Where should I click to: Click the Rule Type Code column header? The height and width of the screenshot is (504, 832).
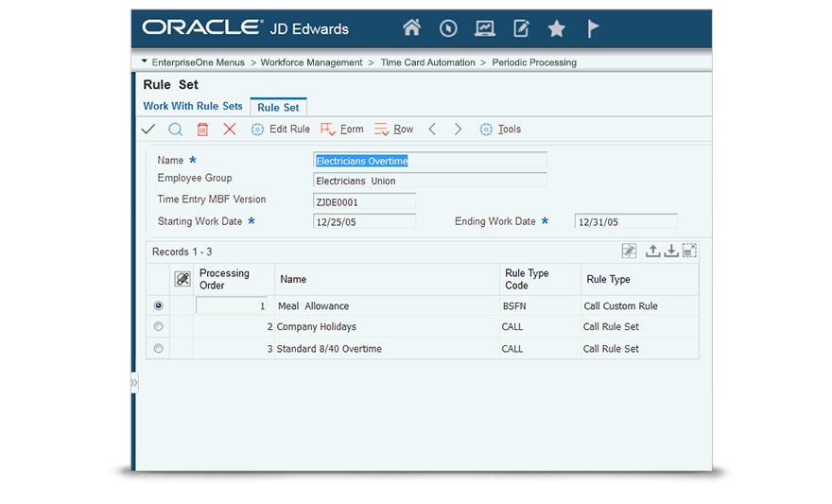540,279
